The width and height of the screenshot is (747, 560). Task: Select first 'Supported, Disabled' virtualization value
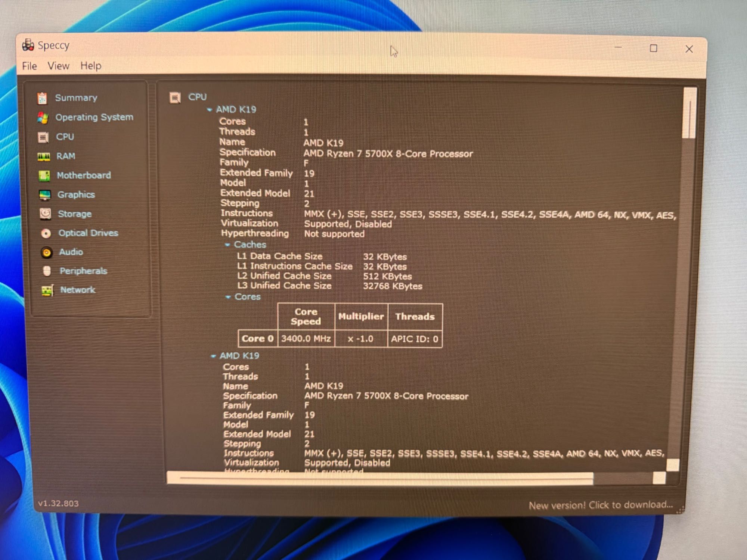[x=348, y=224]
